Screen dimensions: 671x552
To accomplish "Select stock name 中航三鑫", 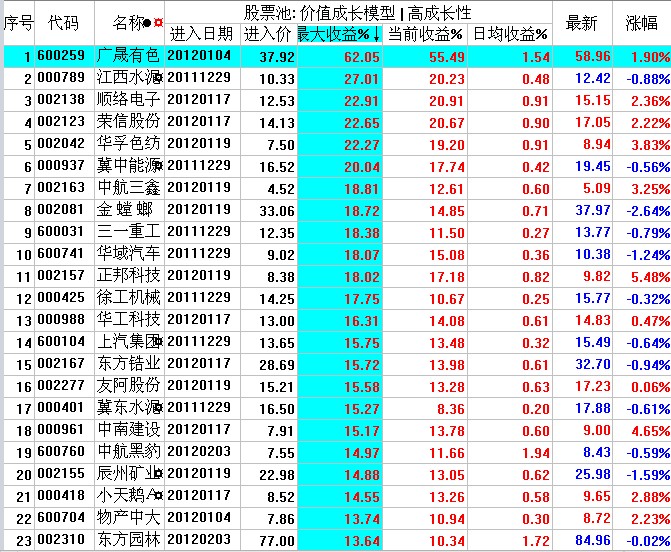I will (x=128, y=188).
